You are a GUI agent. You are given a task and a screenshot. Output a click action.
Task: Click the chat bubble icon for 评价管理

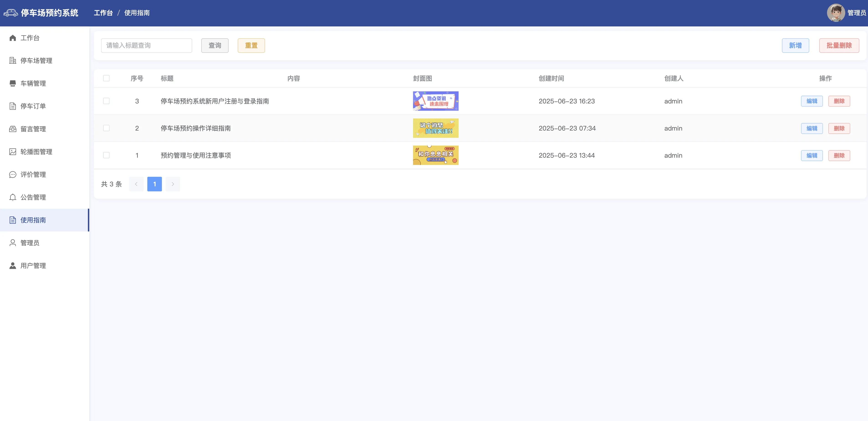click(x=13, y=175)
